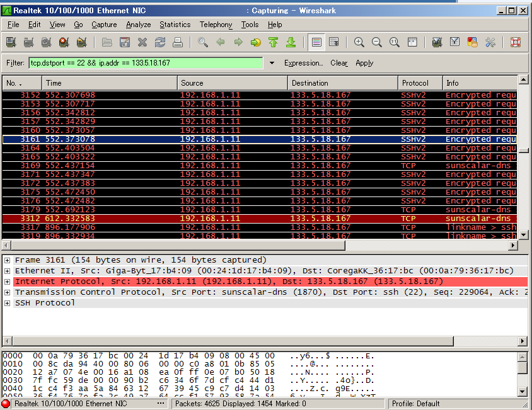Click the Expression... button
The image size is (532, 410).
(303, 63)
